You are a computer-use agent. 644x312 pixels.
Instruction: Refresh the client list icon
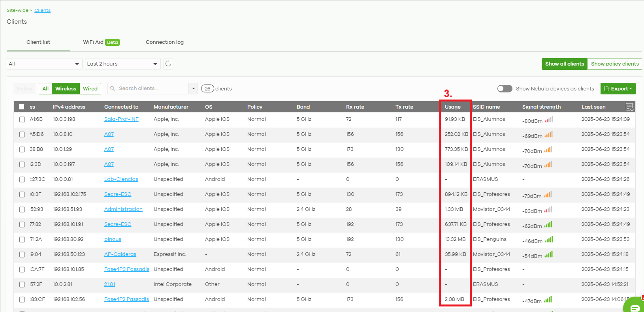tap(168, 64)
